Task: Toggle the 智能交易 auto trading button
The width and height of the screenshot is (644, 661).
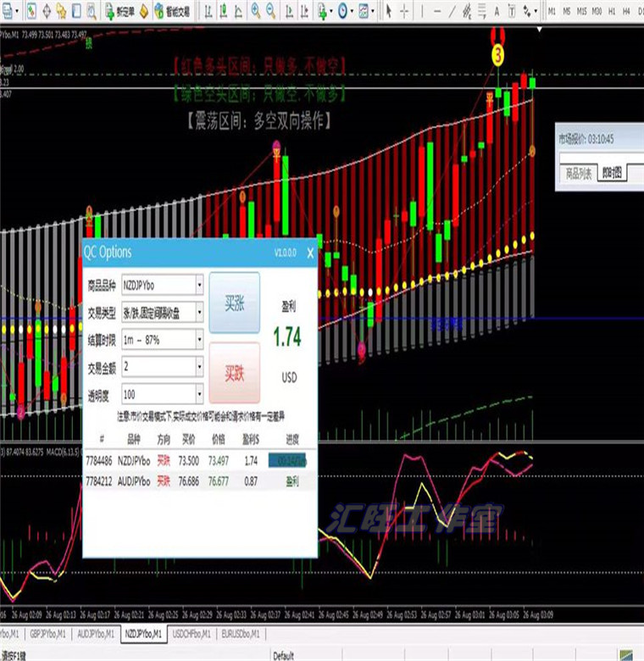Action: click(172, 11)
